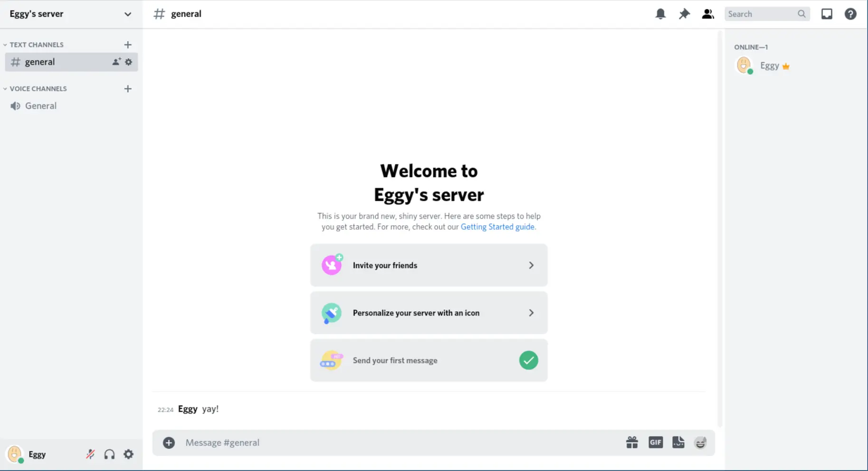Viewport: 868px width, 471px height.
Task: Open the gift Nitro icon
Action: click(632, 442)
